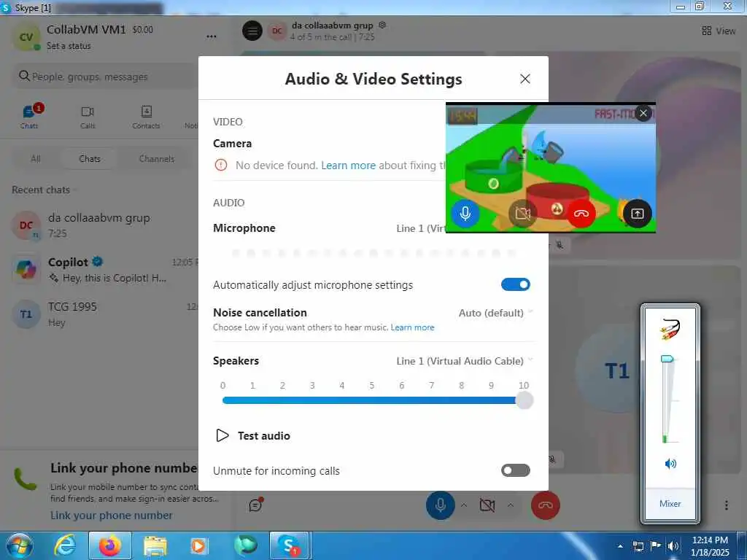The image size is (747, 560).
Task: Select the All chat filter
Action: click(x=36, y=159)
